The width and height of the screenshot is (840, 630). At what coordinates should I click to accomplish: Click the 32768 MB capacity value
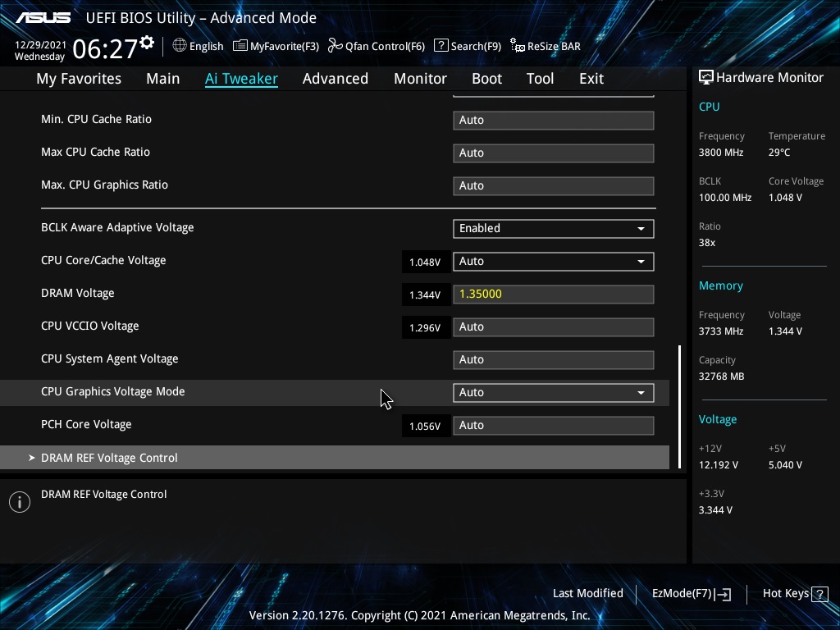coord(722,376)
